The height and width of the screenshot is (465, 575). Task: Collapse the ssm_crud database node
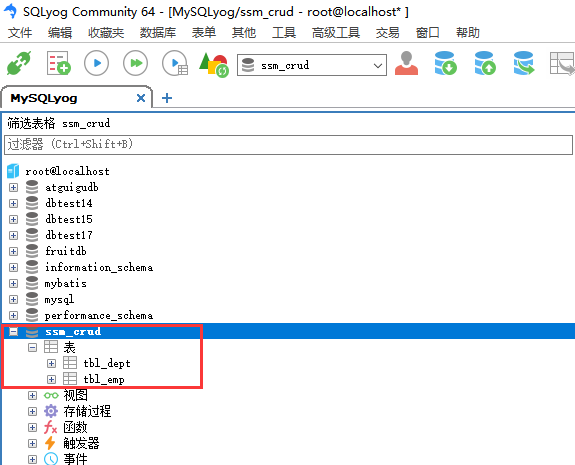[x=14, y=332]
